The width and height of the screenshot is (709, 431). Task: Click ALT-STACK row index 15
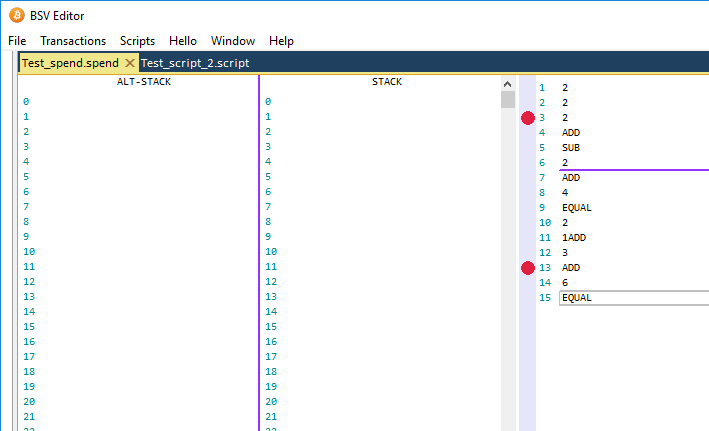point(29,327)
